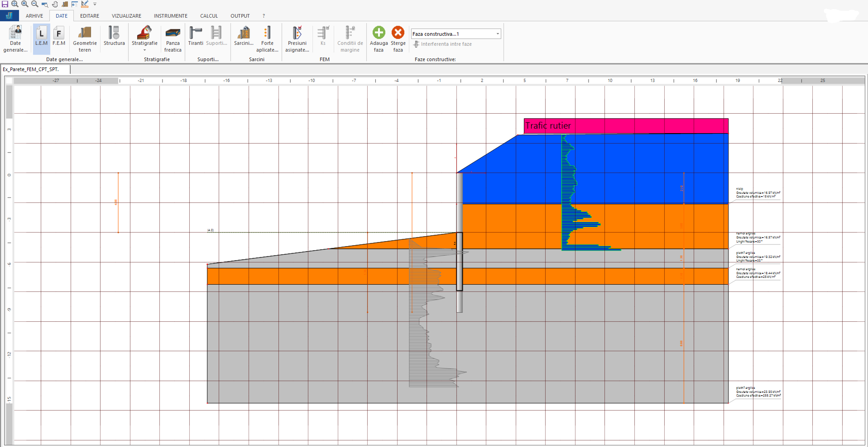868x447 pixels.
Task: Expand the quick access toolbar customize arrow
Action: (95, 4)
